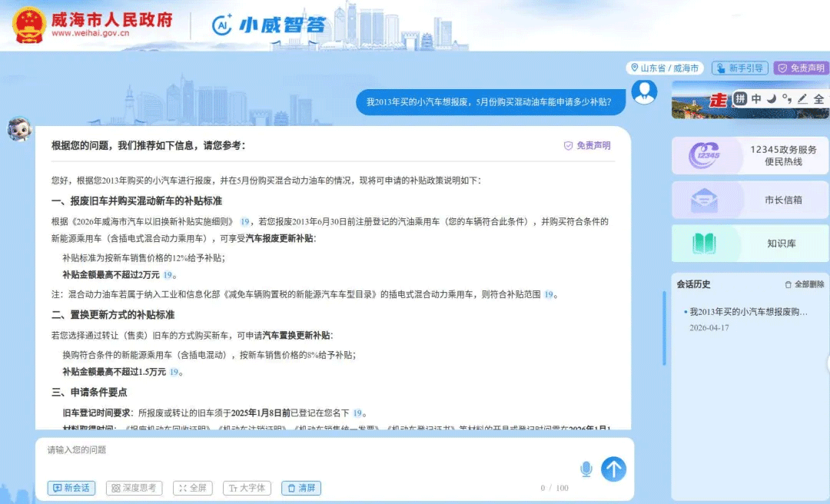Click the Weihai government emblem logo

tap(29, 24)
